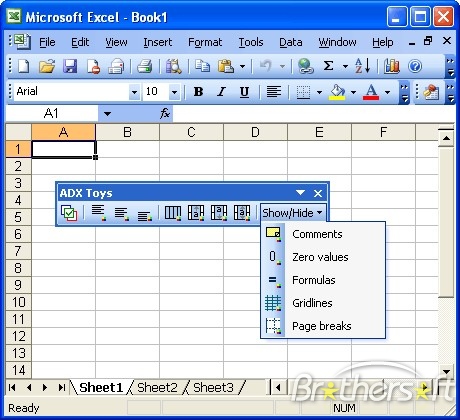Image resolution: width=460 pixels, height=420 pixels.
Task: Open the Insert menu
Action: click(158, 42)
